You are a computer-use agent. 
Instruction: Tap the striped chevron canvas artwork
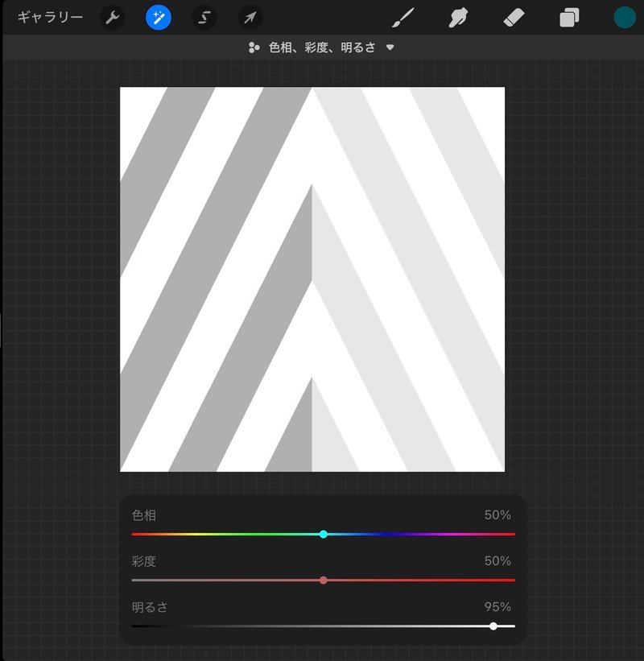[312, 279]
